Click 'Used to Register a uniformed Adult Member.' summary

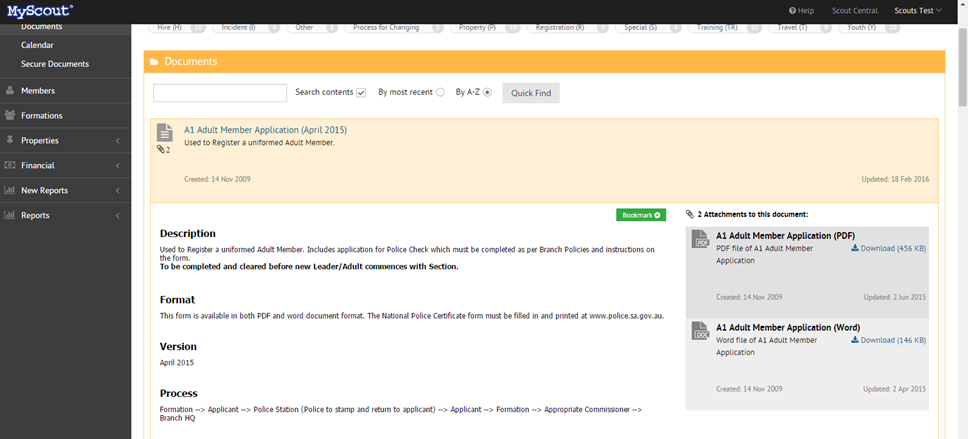click(259, 143)
